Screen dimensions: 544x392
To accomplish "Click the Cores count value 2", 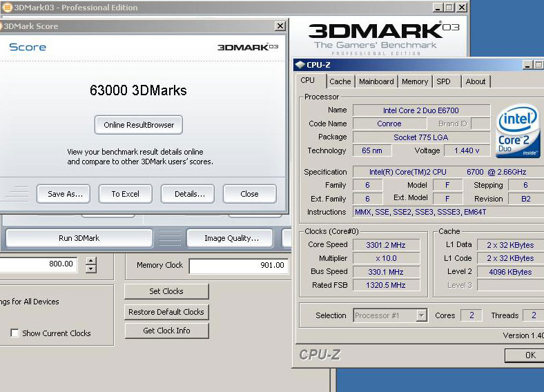I will (472, 315).
